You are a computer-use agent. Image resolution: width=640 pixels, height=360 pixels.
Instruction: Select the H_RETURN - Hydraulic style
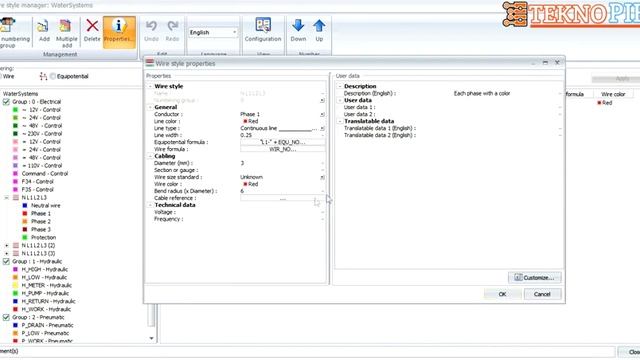click(48, 301)
